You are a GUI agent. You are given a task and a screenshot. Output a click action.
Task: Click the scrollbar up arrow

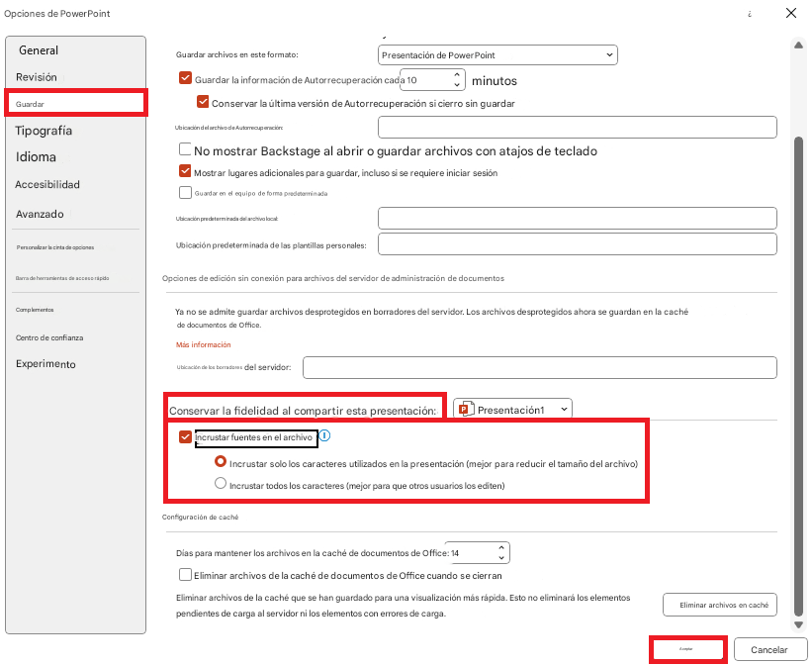[798, 46]
